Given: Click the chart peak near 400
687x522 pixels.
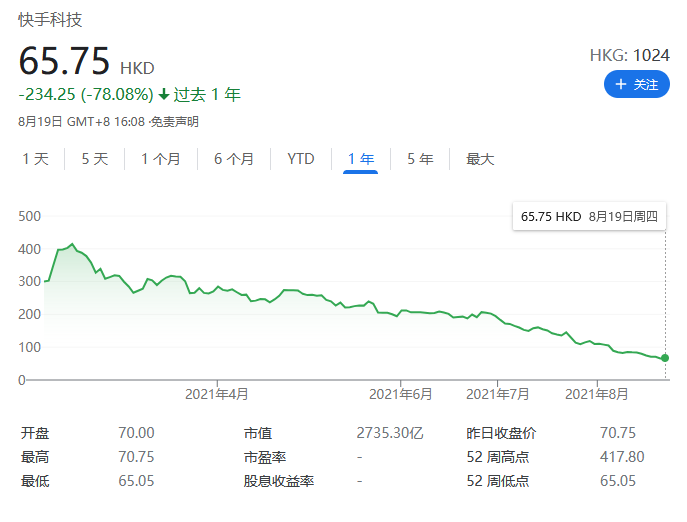Looking at the screenshot, I should [72, 244].
